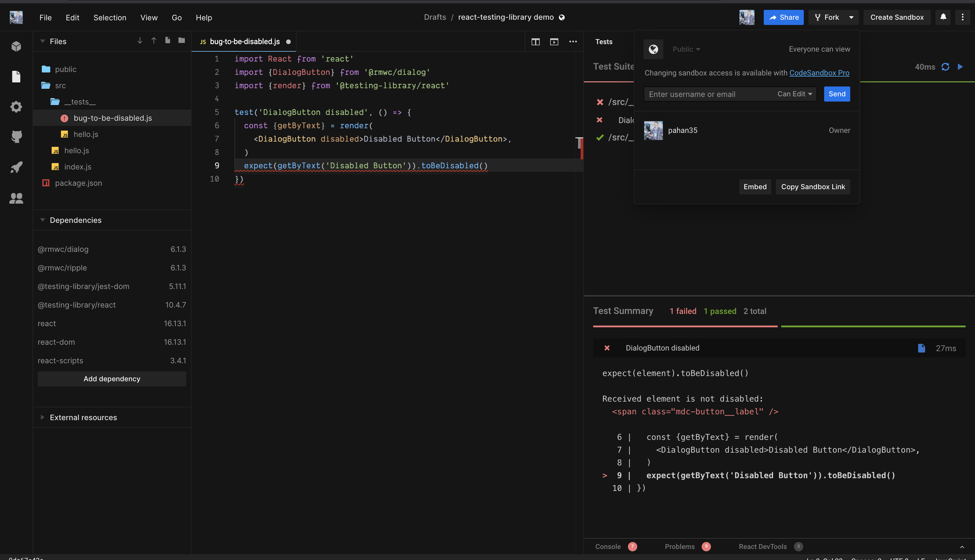Click the Fork button
Viewport: 975px width, 560px height.
(x=827, y=17)
